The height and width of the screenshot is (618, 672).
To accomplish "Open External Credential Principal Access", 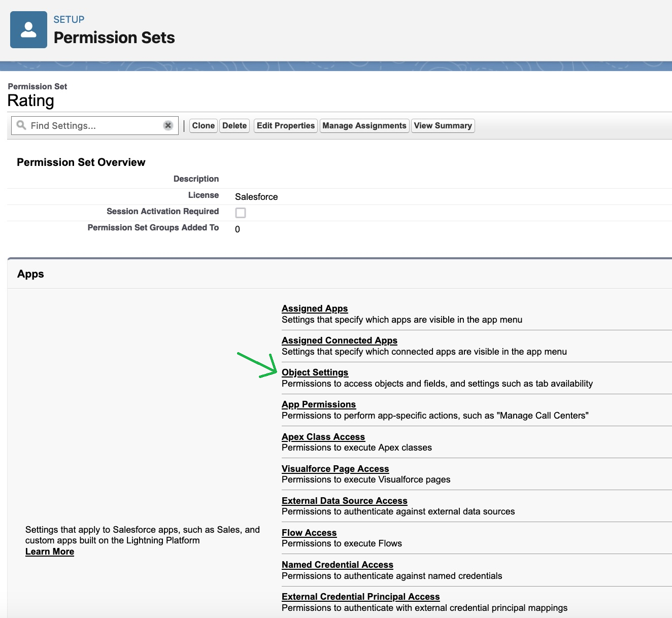I will pyautogui.click(x=361, y=597).
